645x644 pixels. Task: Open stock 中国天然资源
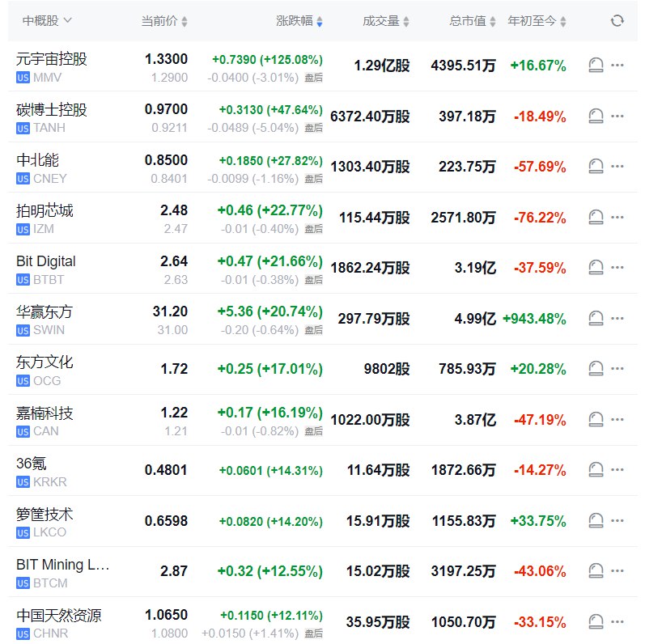click(x=58, y=615)
